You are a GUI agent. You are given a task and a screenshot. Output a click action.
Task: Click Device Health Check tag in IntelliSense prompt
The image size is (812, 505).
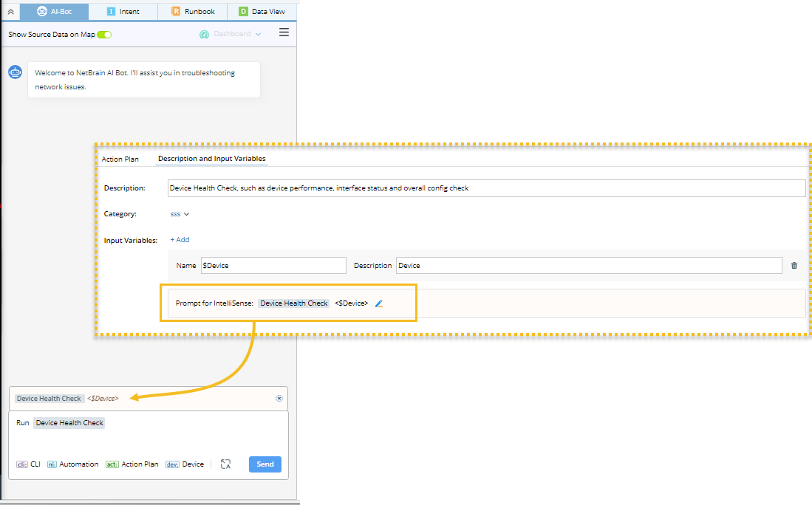(294, 303)
